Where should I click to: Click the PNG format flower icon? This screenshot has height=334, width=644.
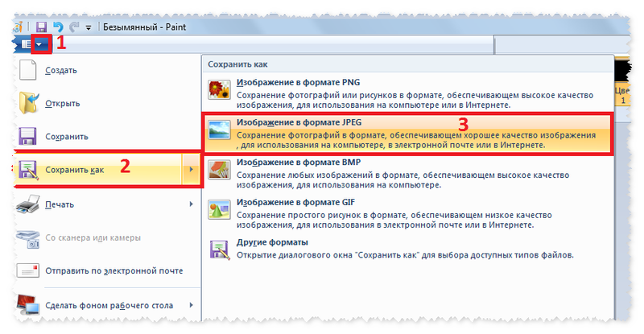(x=219, y=89)
